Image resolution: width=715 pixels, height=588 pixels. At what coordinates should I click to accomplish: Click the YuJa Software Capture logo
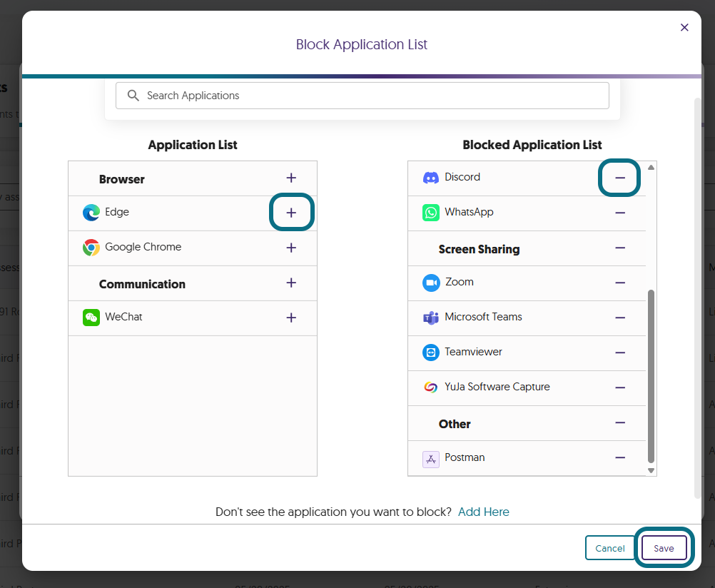[430, 387]
